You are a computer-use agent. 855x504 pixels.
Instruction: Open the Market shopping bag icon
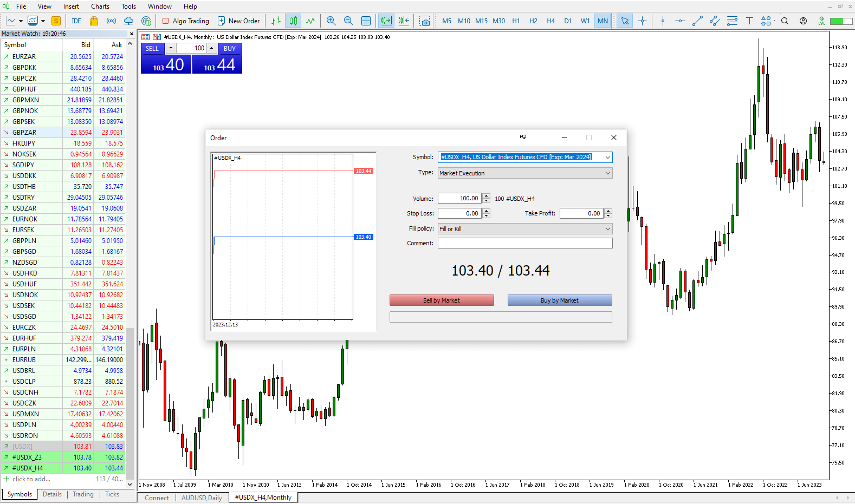(x=94, y=21)
